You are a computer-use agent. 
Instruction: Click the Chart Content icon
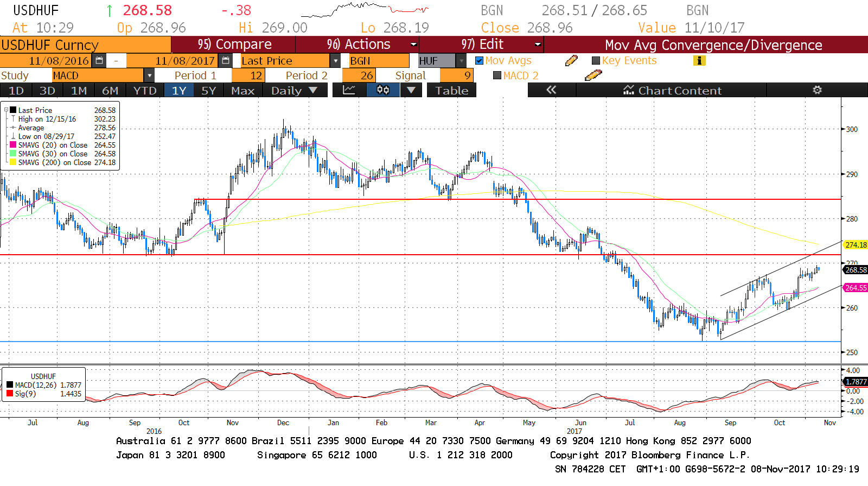tap(629, 90)
